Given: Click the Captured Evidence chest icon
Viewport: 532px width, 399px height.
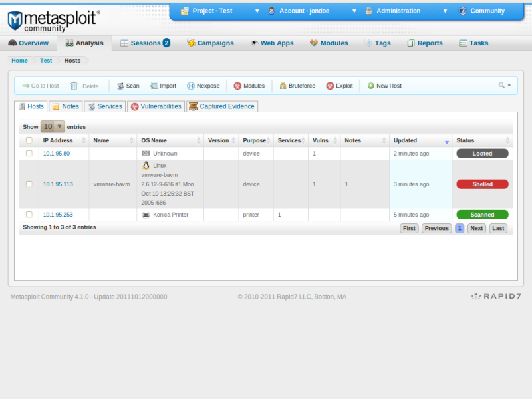Looking at the screenshot, I should tap(193, 106).
